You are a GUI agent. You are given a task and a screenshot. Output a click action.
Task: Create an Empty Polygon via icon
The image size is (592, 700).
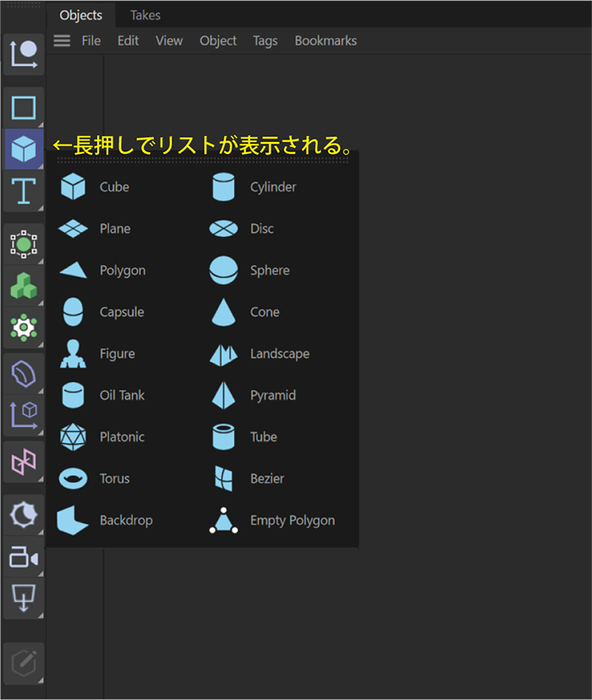[x=223, y=520]
